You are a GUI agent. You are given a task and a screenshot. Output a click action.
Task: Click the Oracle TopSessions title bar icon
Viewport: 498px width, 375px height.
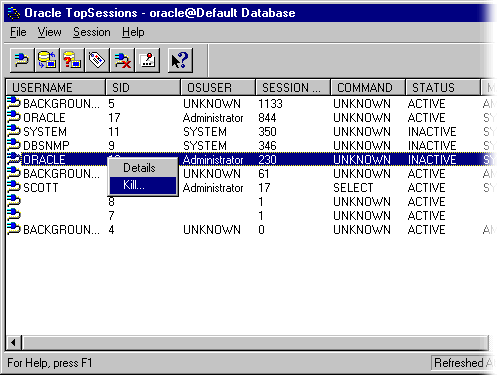tap(14, 13)
